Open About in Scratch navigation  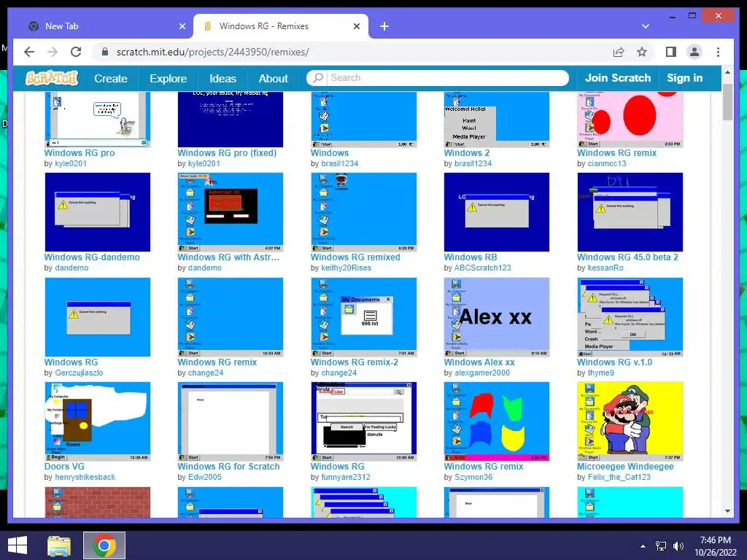tap(273, 79)
